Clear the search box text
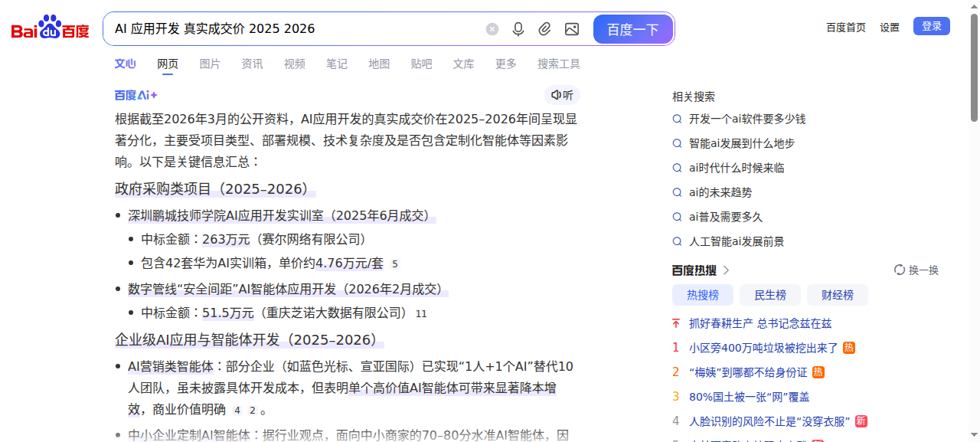This screenshot has height=442, width=980. tap(492, 29)
